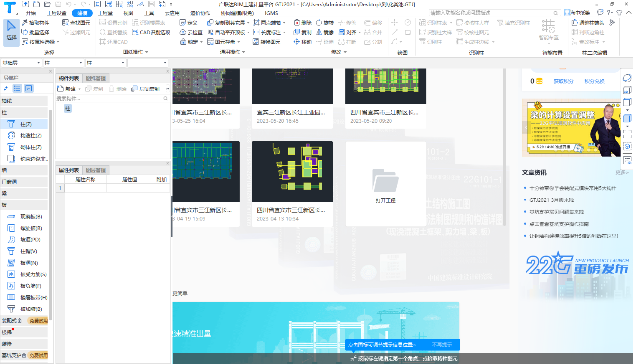
Task: Click the 旋转 rotate tool
Action: pos(325,23)
